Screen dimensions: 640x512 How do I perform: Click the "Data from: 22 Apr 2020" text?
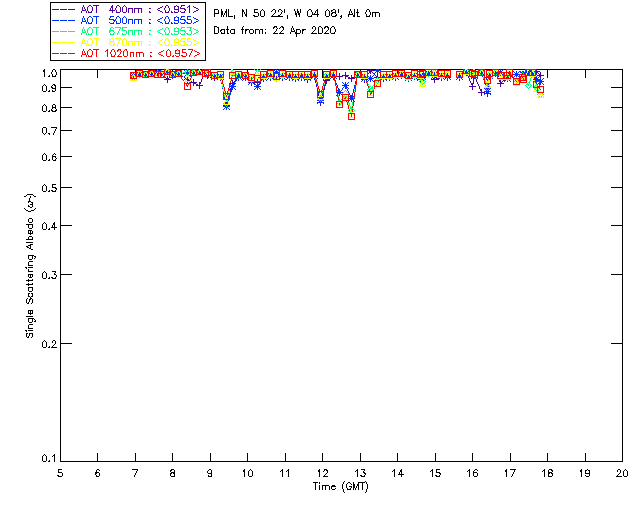coord(275,31)
